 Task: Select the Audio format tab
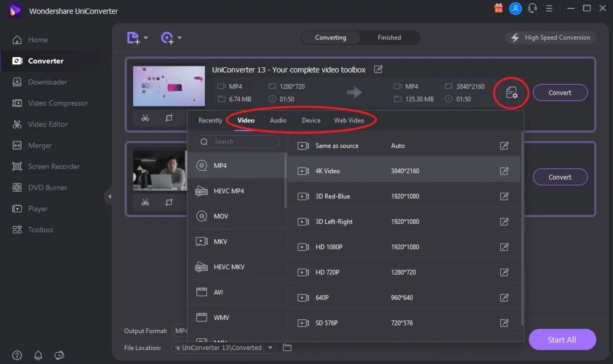278,120
